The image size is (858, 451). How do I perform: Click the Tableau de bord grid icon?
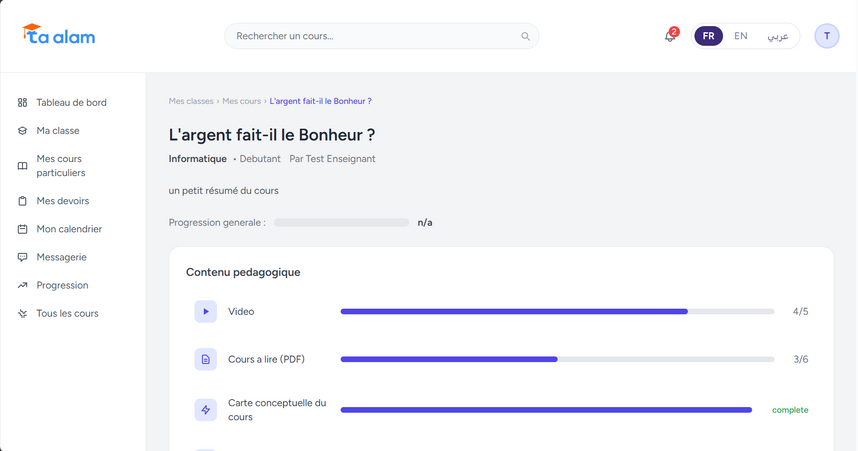pos(22,102)
